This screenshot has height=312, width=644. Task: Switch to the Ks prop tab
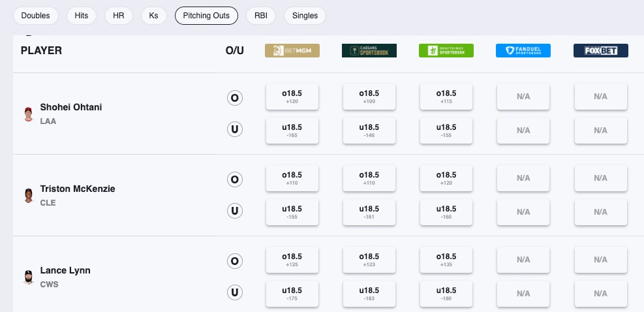(x=153, y=16)
